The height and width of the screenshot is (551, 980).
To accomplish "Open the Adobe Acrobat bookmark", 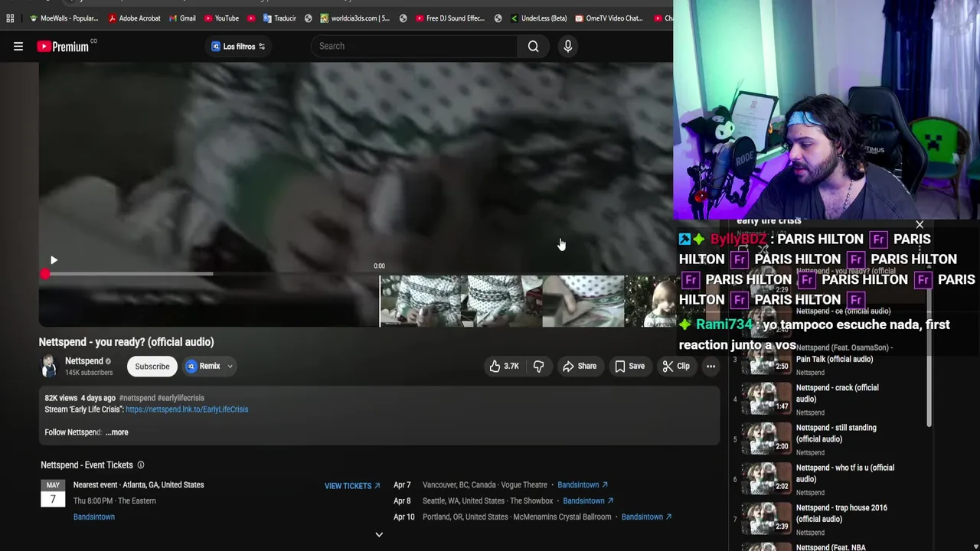I will pos(134,18).
